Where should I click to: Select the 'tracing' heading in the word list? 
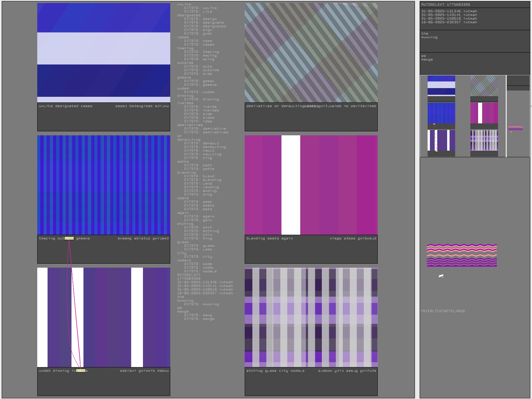[185, 48]
